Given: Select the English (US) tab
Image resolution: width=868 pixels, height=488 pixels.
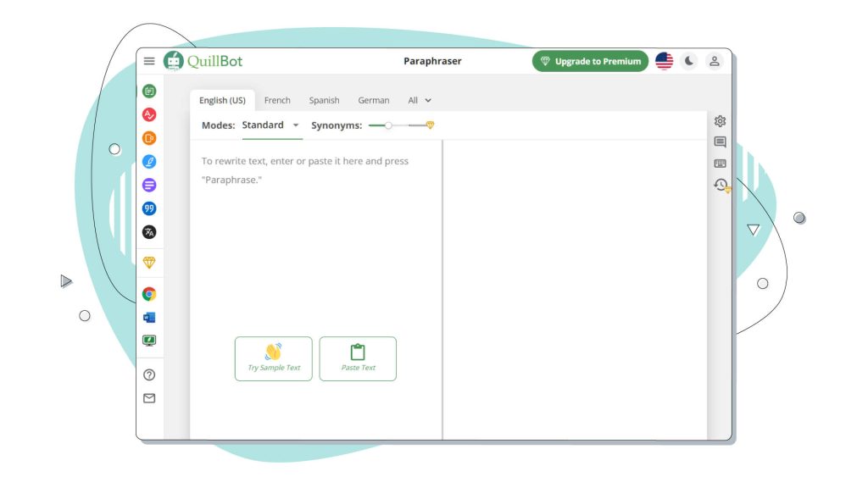Looking at the screenshot, I should click(222, 100).
